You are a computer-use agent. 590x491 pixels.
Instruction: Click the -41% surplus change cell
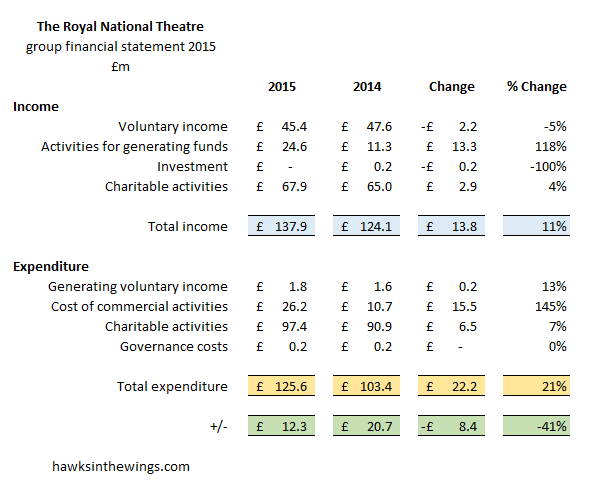537,426
